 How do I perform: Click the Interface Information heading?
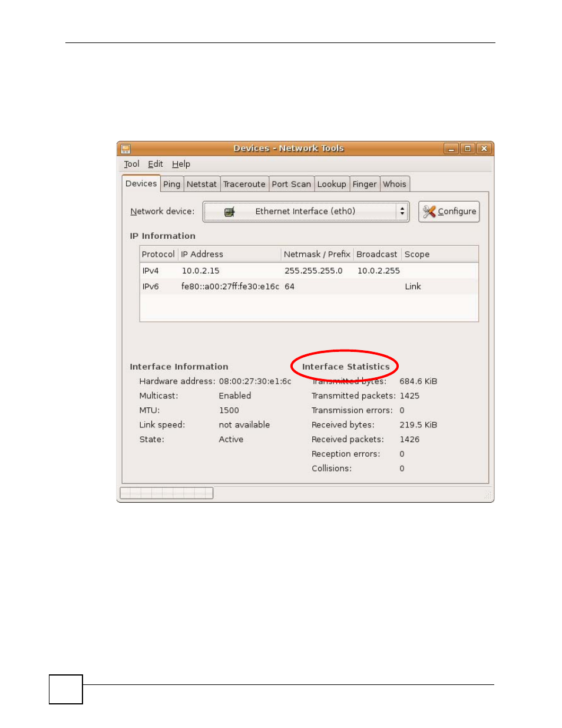(x=179, y=367)
